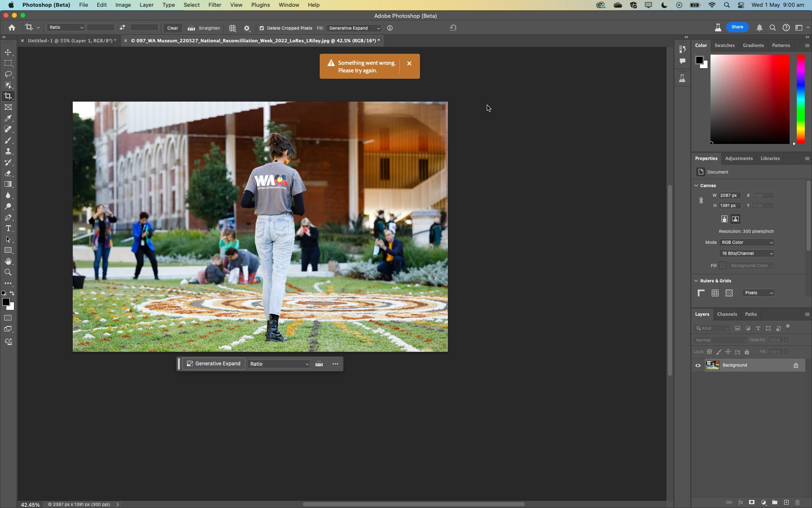
Task: Hide the Background layer visibility eye
Action: (x=698, y=365)
